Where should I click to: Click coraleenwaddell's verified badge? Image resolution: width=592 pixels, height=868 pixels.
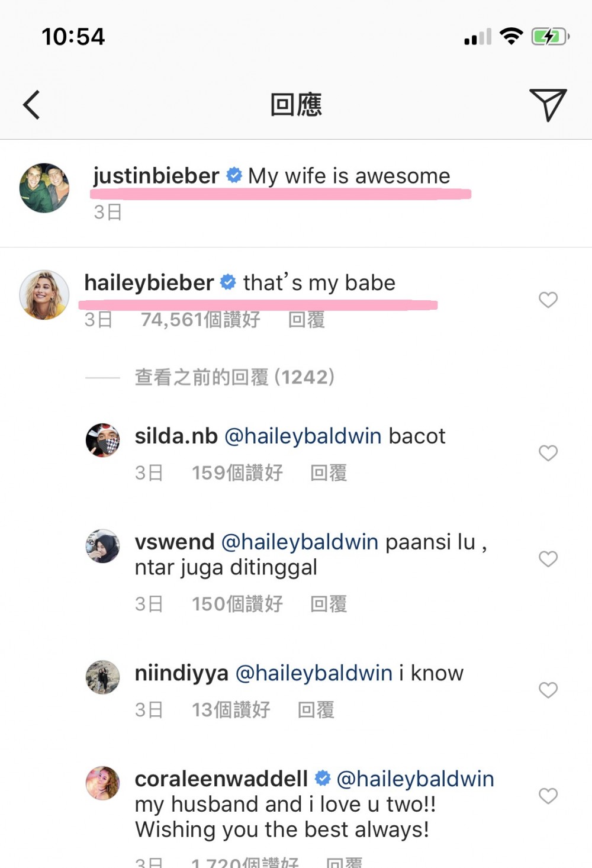[x=322, y=779]
